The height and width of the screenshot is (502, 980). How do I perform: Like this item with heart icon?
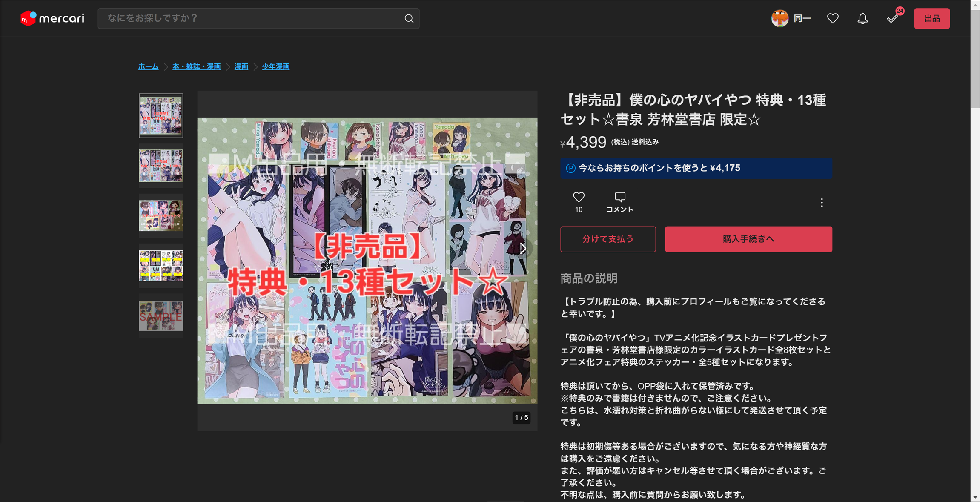579,197
